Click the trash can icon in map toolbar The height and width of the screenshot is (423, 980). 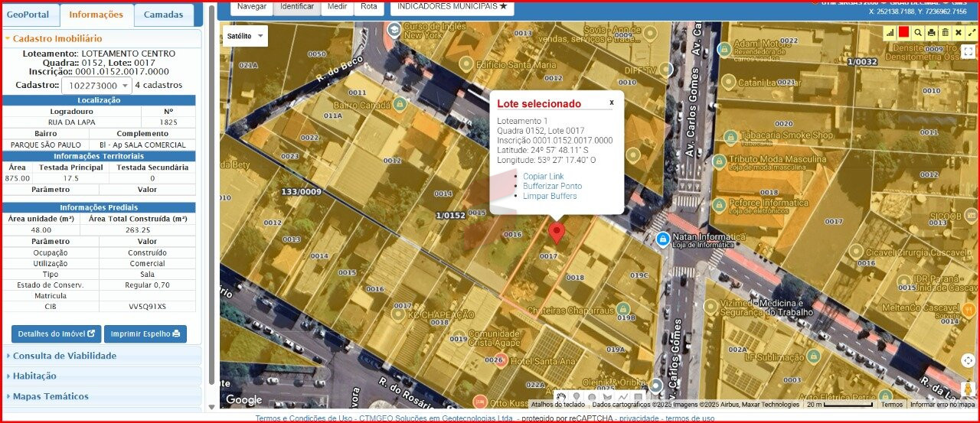(945, 33)
